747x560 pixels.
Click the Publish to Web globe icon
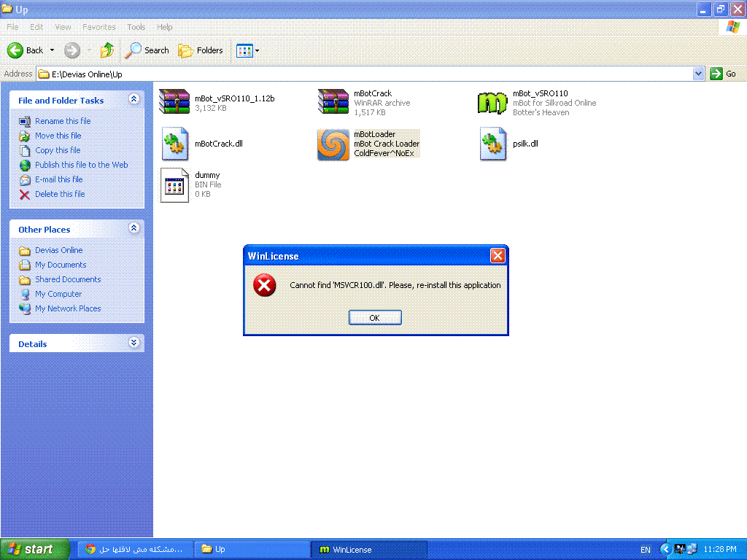[25, 166]
